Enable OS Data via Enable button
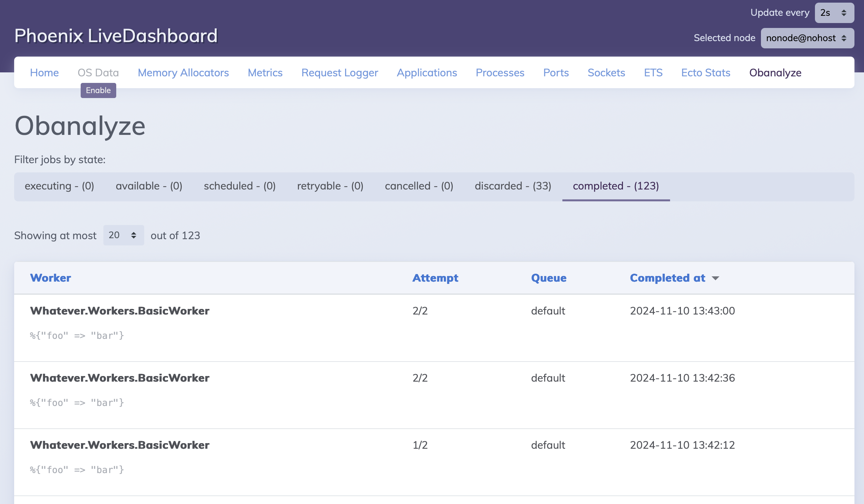Viewport: 864px width, 504px height. (x=98, y=90)
